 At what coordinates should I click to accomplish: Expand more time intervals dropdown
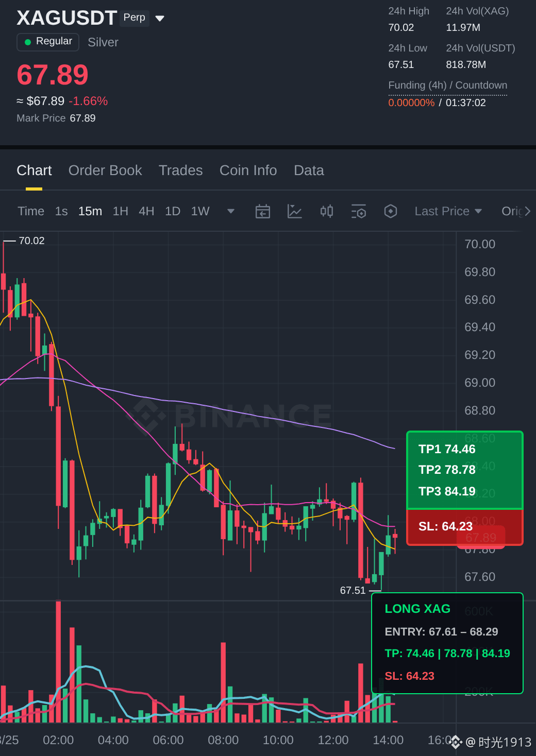231,211
